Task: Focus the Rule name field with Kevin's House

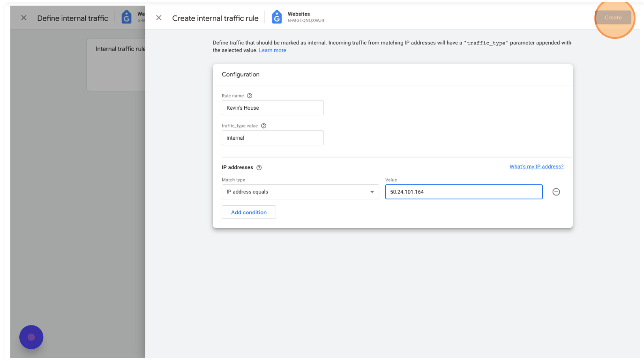Action: click(272, 108)
